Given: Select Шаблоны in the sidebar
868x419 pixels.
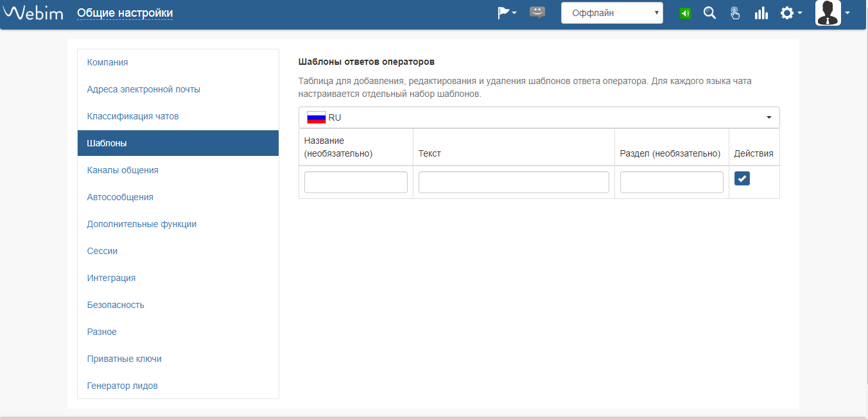Looking at the screenshot, I should click(x=107, y=143).
